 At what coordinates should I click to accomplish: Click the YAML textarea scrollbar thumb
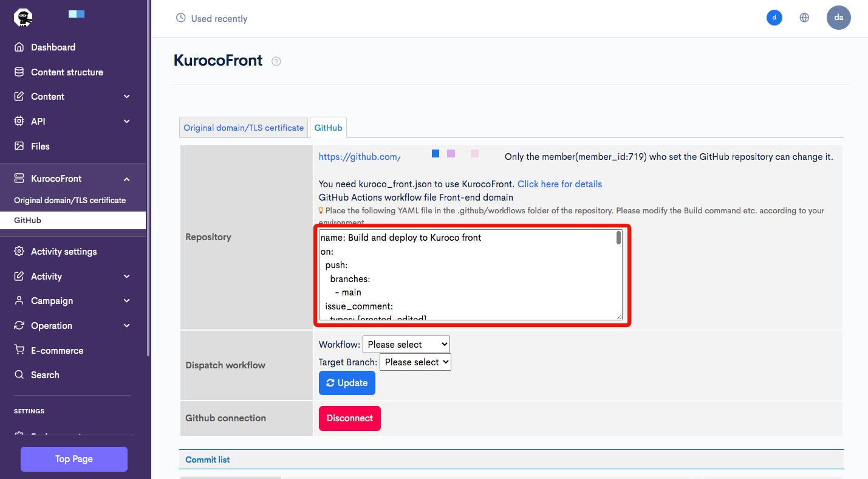click(x=618, y=238)
